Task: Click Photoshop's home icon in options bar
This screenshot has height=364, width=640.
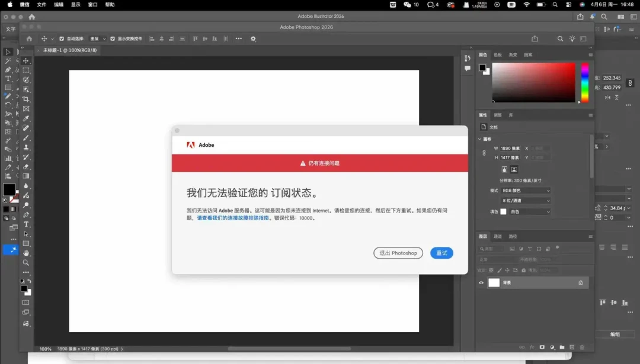Action: (29, 38)
